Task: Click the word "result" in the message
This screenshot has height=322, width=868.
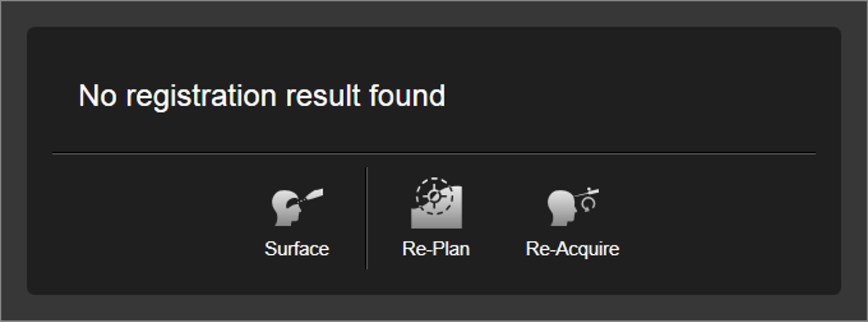Action: 324,96
